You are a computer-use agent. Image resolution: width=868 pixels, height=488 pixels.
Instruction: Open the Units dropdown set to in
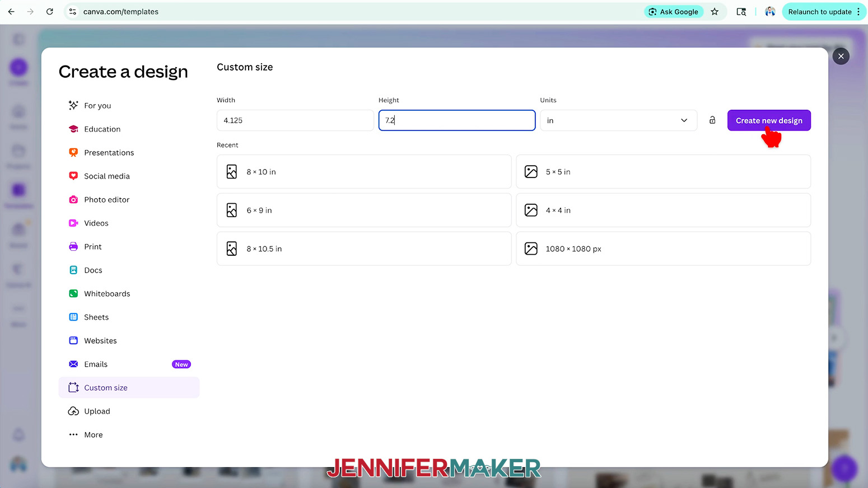[618, 120]
